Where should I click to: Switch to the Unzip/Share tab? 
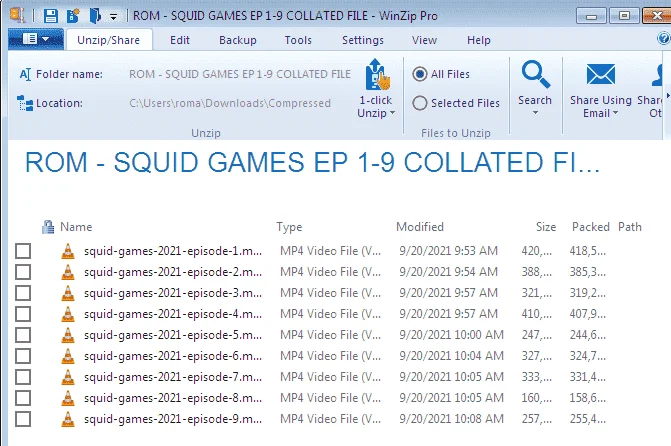(x=108, y=40)
